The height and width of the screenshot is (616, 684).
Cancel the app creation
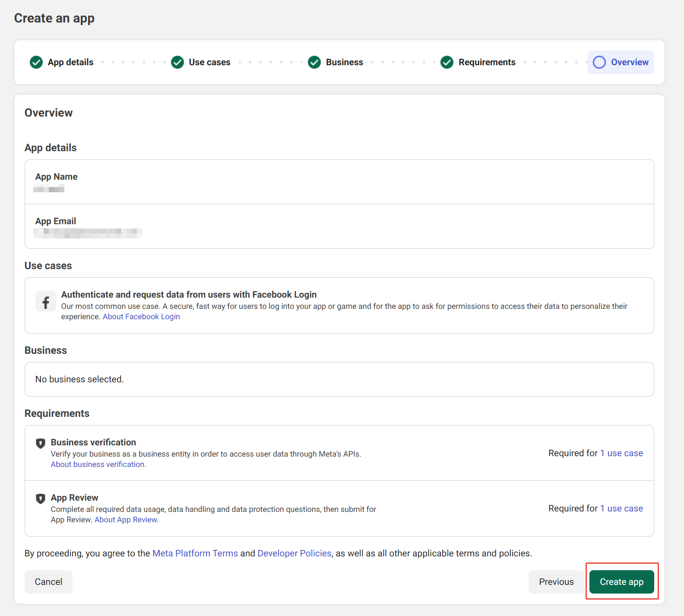[x=48, y=582]
